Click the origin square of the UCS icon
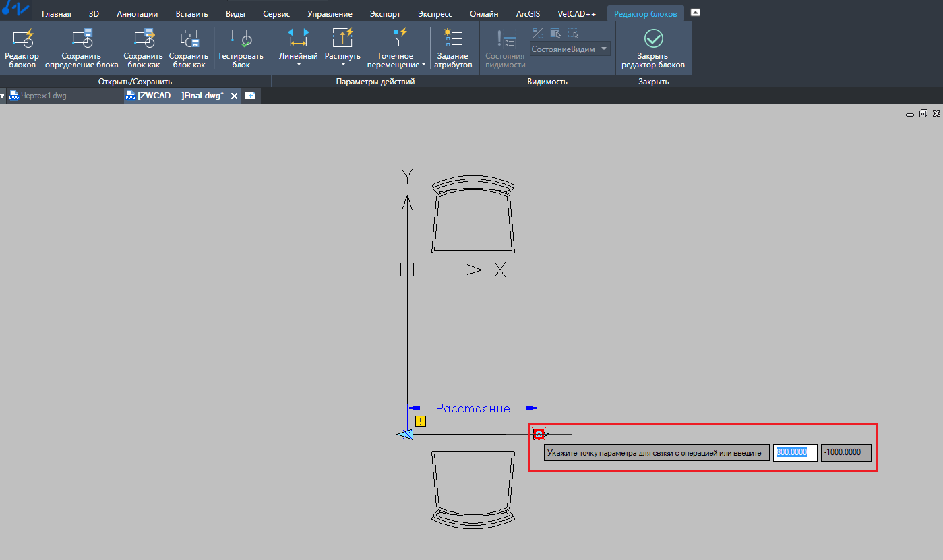943x560 pixels. [x=406, y=270]
